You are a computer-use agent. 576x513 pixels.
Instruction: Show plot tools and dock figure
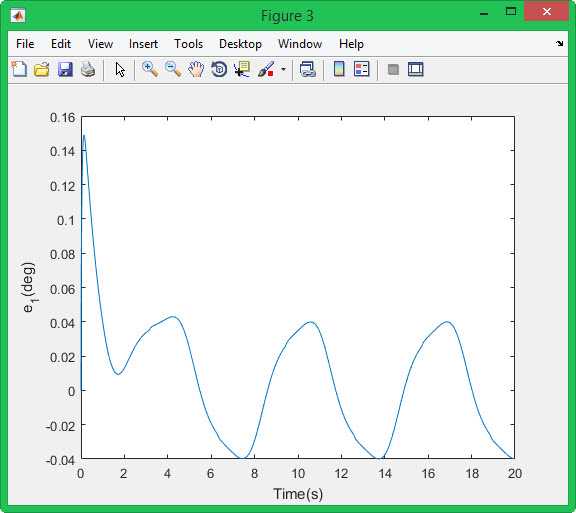click(416, 69)
